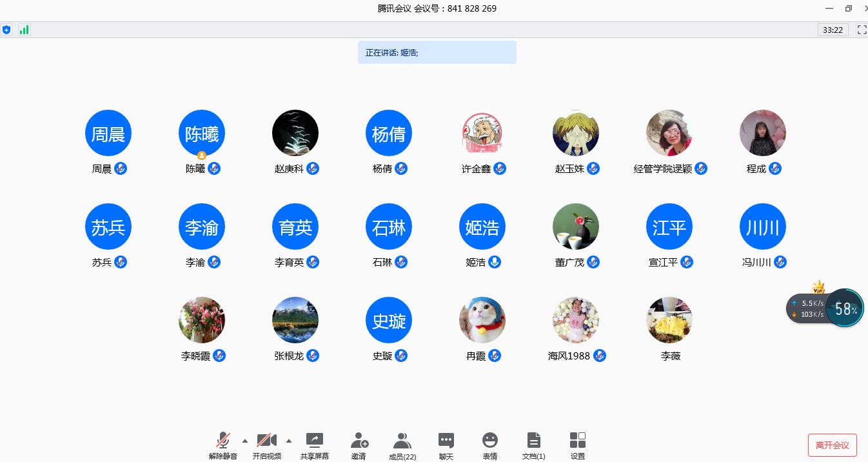Screen dimensions: 868x462
Task: Open the Chat (聊天) panel
Action: [446, 441]
